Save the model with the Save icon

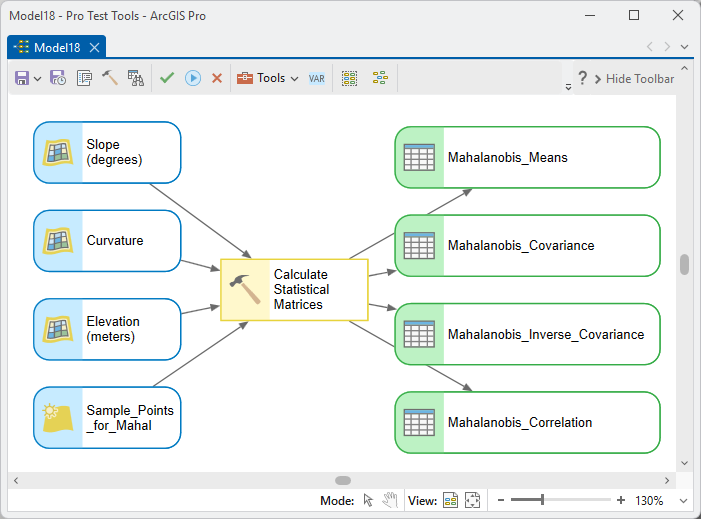[x=22, y=78]
